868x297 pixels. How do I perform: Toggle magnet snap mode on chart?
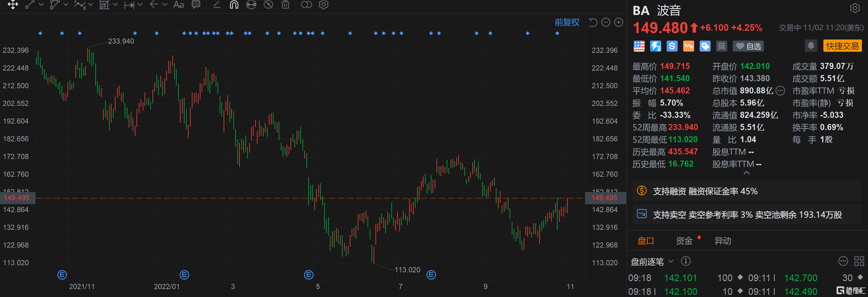click(x=234, y=4)
